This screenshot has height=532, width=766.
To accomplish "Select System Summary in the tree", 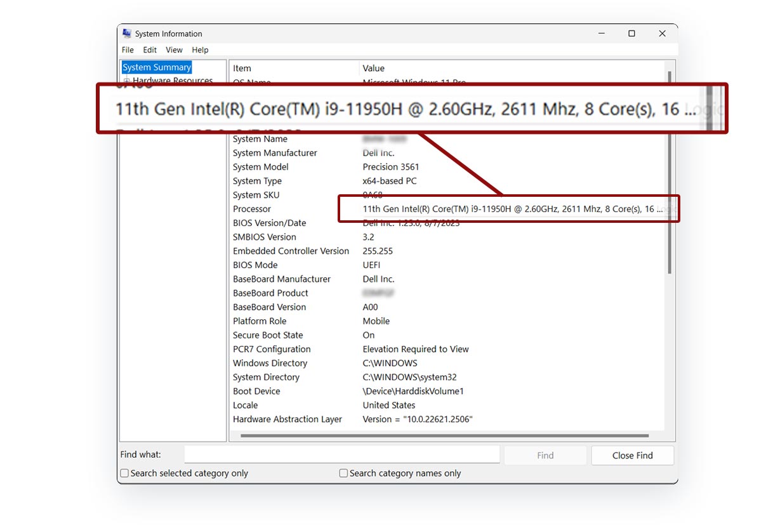I will 157,67.
